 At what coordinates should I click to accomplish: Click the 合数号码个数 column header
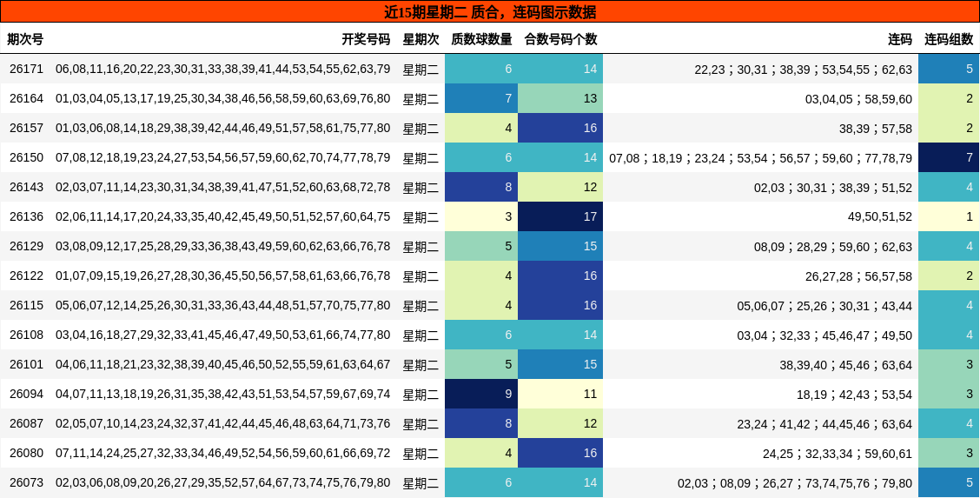(x=560, y=39)
